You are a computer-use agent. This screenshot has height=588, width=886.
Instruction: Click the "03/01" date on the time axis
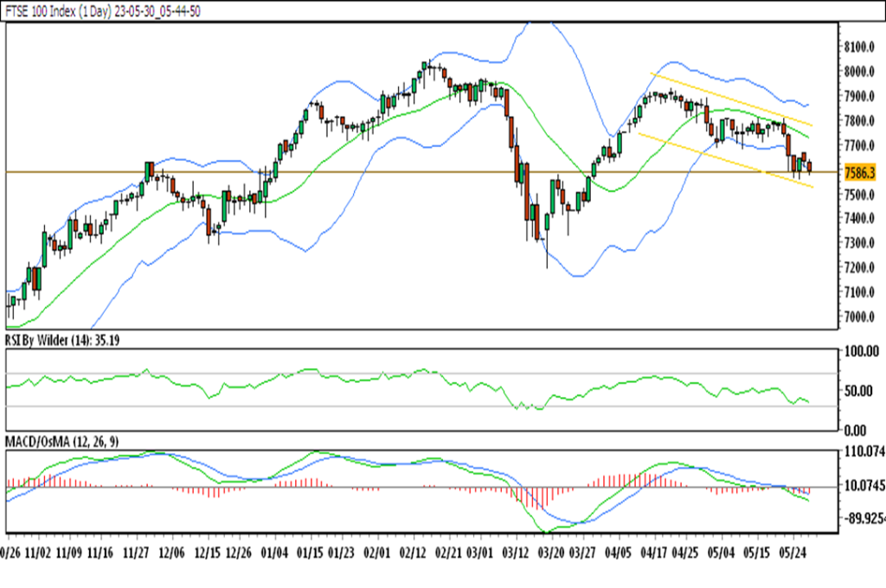[479, 553]
